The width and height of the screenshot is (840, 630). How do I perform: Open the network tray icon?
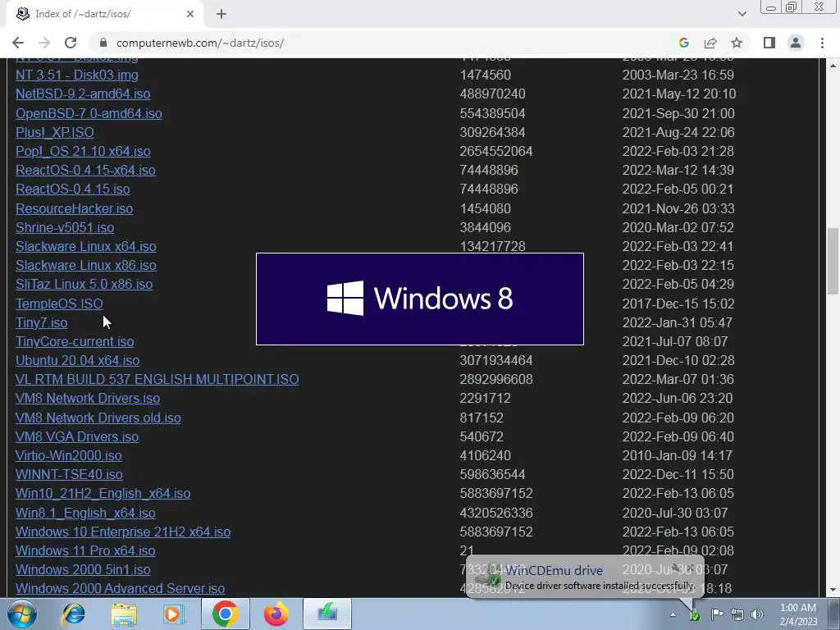point(737,614)
